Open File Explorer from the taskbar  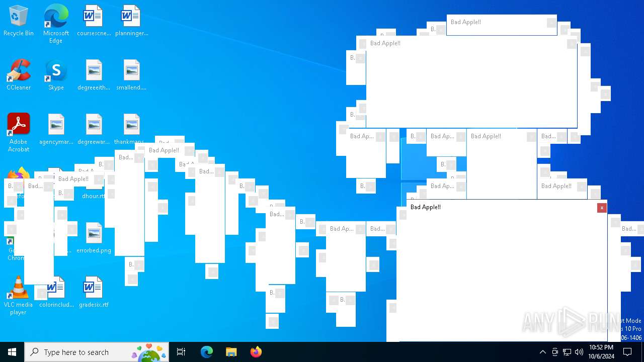point(231,352)
